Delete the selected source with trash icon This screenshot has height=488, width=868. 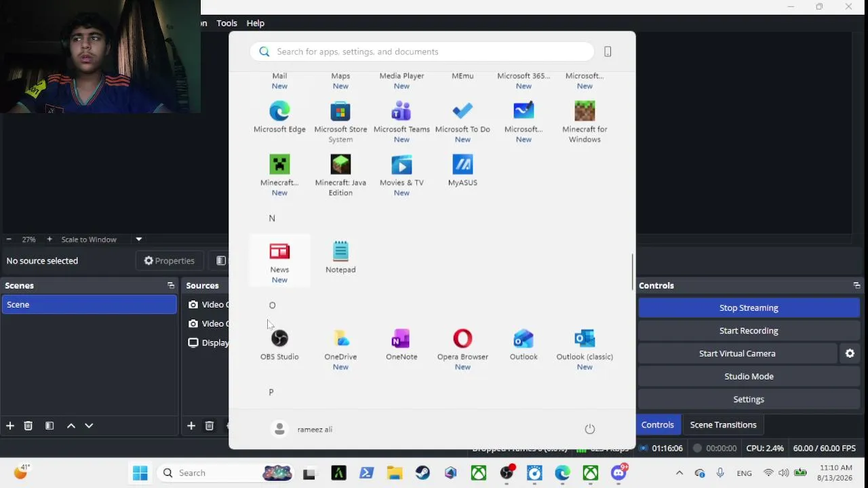tap(209, 426)
